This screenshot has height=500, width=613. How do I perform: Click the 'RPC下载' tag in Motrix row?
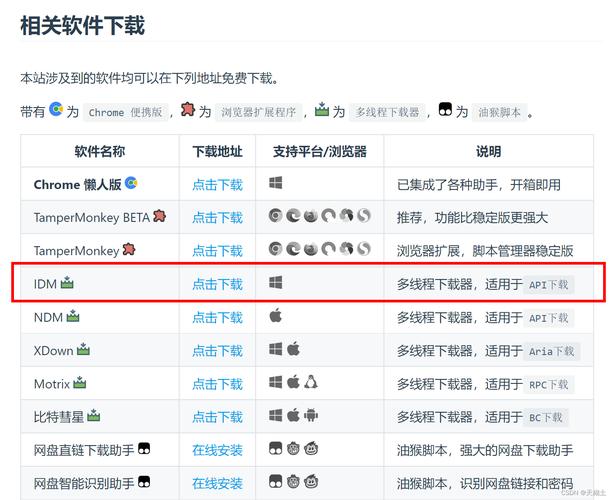click(x=548, y=385)
